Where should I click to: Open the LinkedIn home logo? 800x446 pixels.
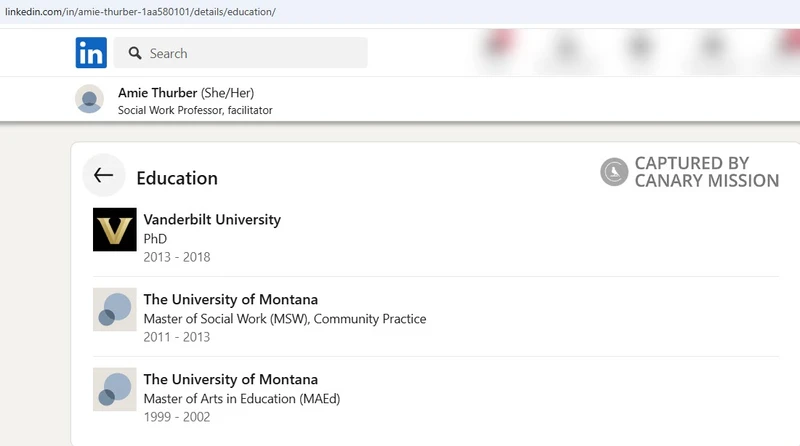tap(91, 53)
